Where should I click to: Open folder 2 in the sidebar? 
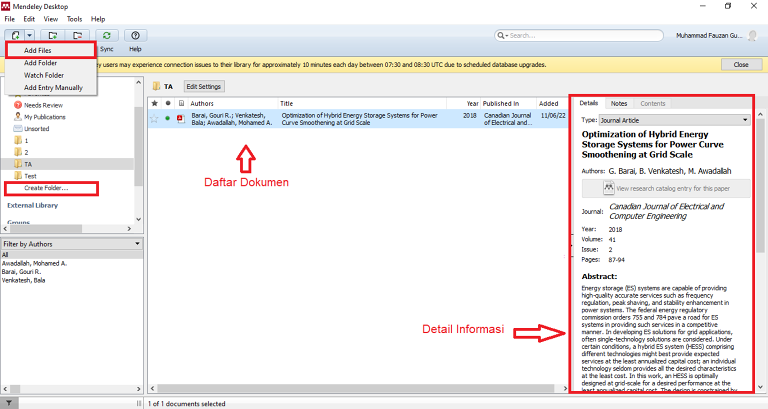point(26,152)
